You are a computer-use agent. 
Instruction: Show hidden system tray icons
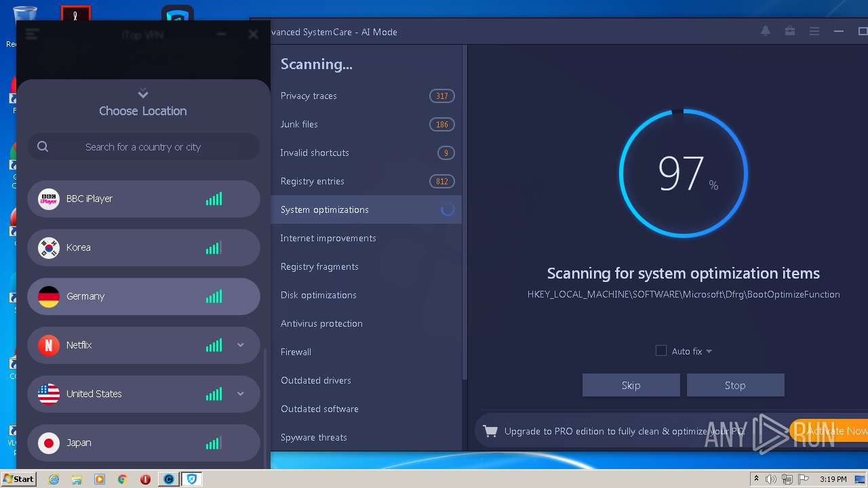[756, 479]
